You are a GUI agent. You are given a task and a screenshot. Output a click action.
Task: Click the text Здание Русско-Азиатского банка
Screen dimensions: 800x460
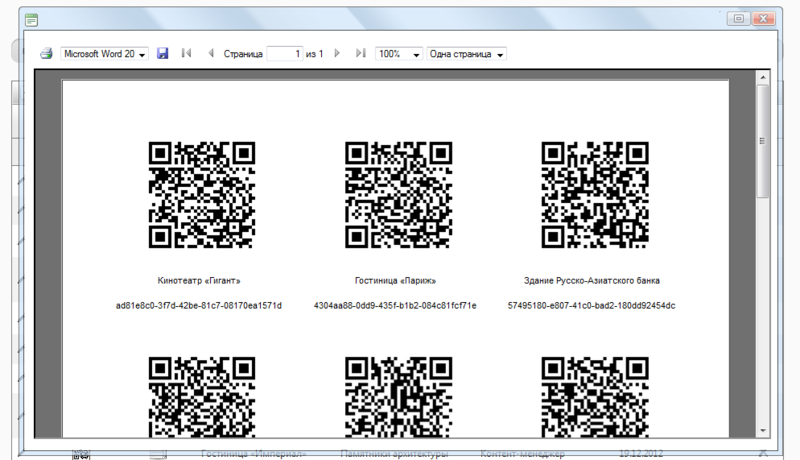pyautogui.click(x=592, y=280)
